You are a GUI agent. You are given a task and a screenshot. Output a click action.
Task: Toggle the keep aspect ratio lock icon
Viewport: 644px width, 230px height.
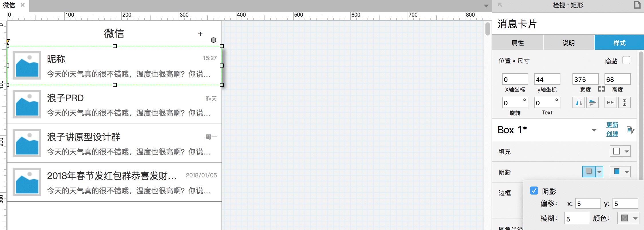[x=601, y=89]
